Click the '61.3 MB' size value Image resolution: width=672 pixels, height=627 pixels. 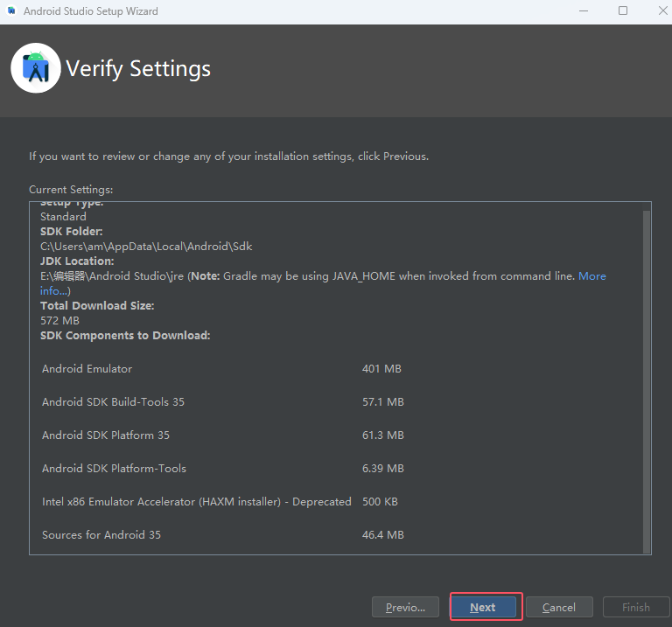click(383, 435)
